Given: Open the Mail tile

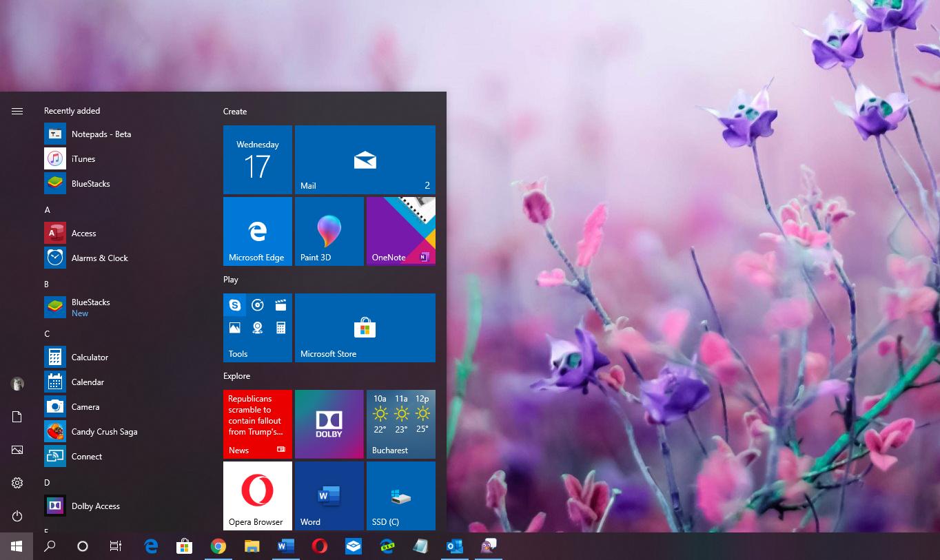Looking at the screenshot, I should (365, 160).
